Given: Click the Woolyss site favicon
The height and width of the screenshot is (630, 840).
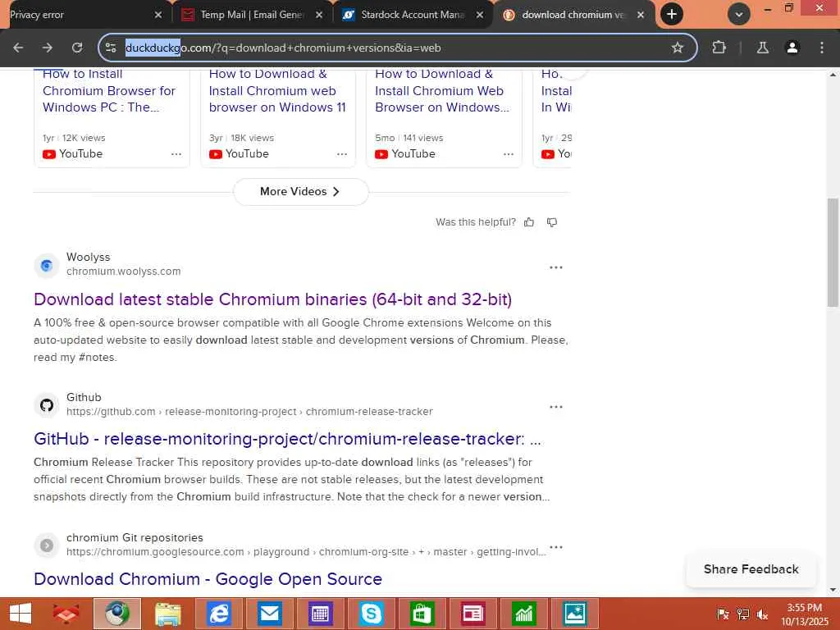Looking at the screenshot, I should 47,265.
